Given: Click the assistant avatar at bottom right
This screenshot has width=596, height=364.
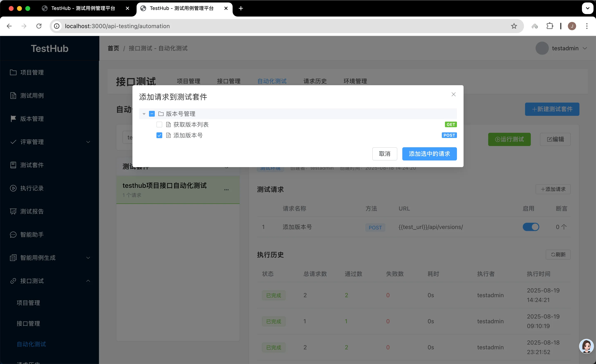Looking at the screenshot, I should coord(586,346).
